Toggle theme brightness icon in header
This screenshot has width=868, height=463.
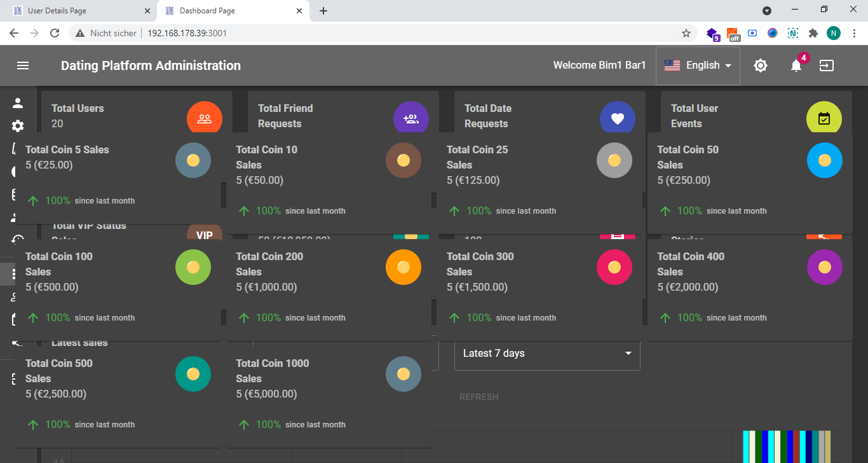click(x=761, y=66)
